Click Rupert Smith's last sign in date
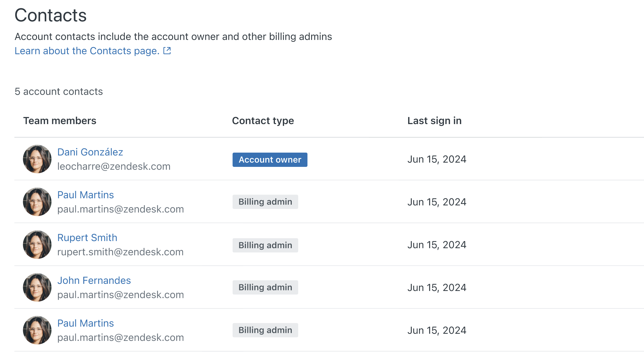This screenshot has height=356, width=644. tap(437, 245)
